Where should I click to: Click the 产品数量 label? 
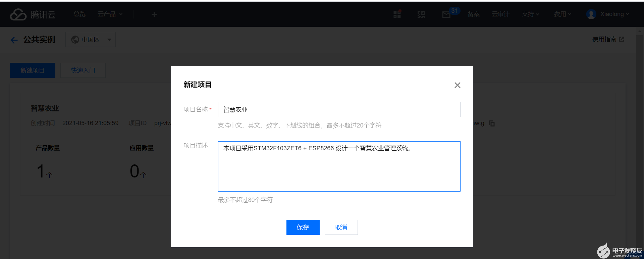48,148
